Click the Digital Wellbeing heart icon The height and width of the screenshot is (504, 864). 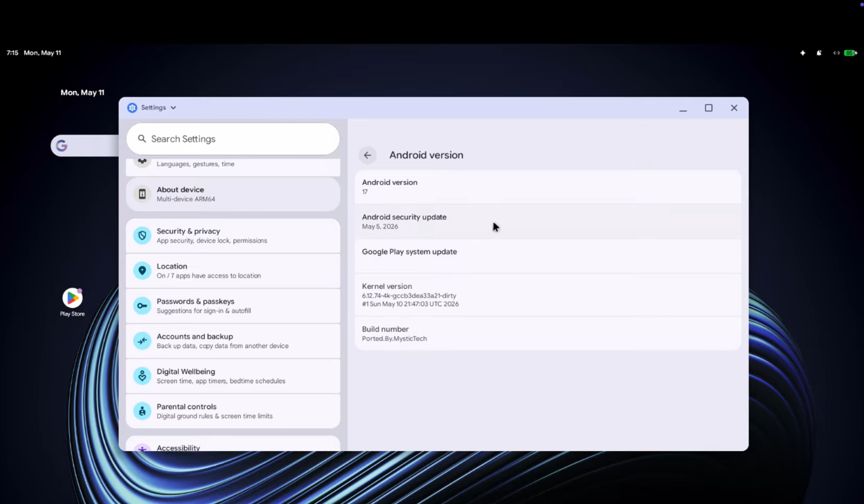click(142, 376)
